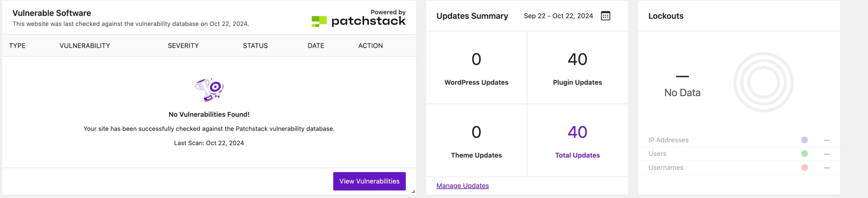The width and height of the screenshot is (868, 198).
Task: Click the View Vulnerabilities button
Action: point(369,181)
